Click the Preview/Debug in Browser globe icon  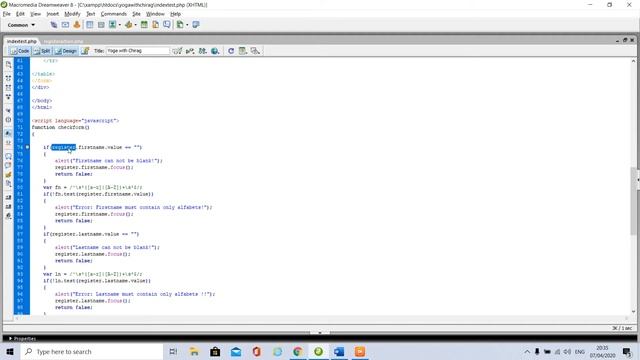pyautogui.click(x=215, y=51)
